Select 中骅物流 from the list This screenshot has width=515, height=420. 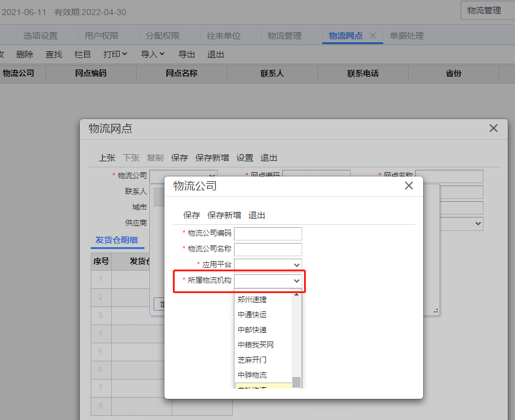click(252, 375)
